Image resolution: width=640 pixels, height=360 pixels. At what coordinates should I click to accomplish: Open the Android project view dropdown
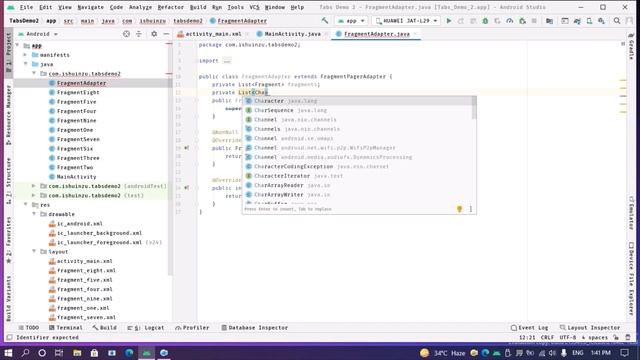click(x=38, y=34)
